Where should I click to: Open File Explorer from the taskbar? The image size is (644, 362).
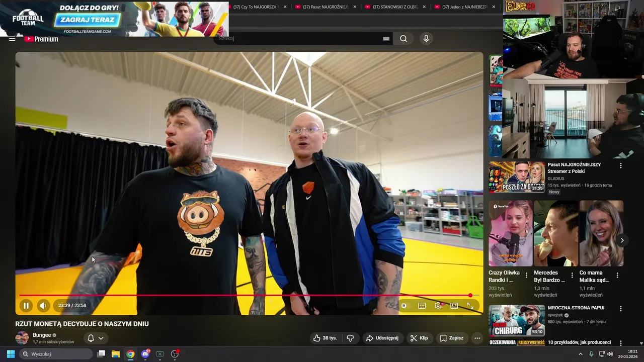click(116, 354)
